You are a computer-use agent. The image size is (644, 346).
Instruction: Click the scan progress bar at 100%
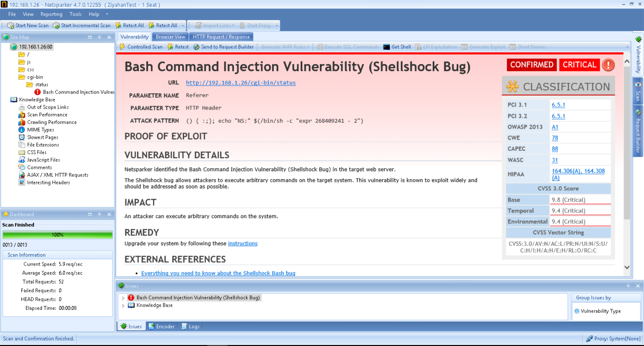coord(57,235)
